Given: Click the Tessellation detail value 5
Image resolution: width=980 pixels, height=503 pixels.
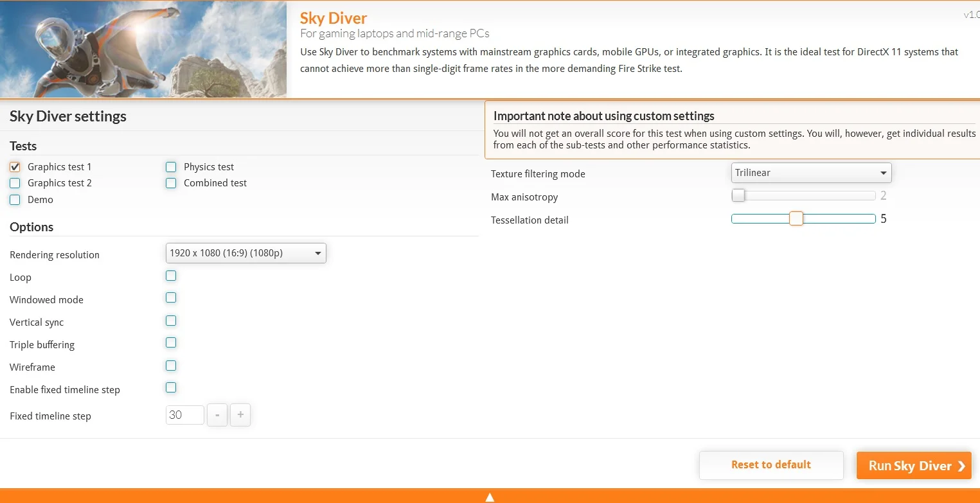Looking at the screenshot, I should (x=884, y=219).
